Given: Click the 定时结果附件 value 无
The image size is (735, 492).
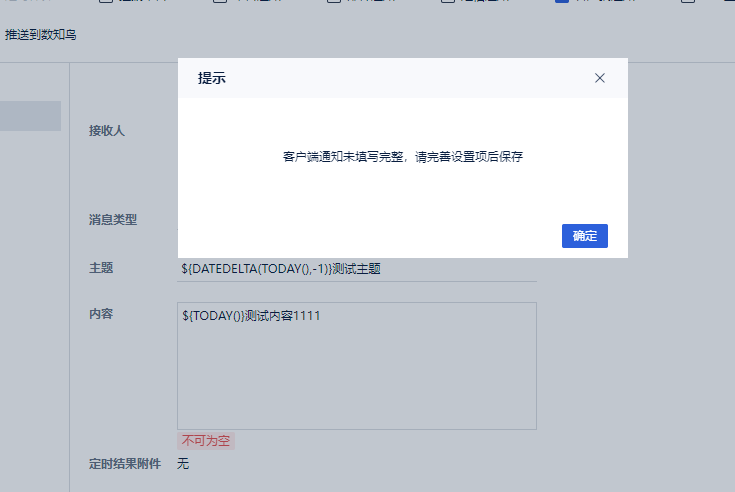Looking at the screenshot, I should coord(183,464).
